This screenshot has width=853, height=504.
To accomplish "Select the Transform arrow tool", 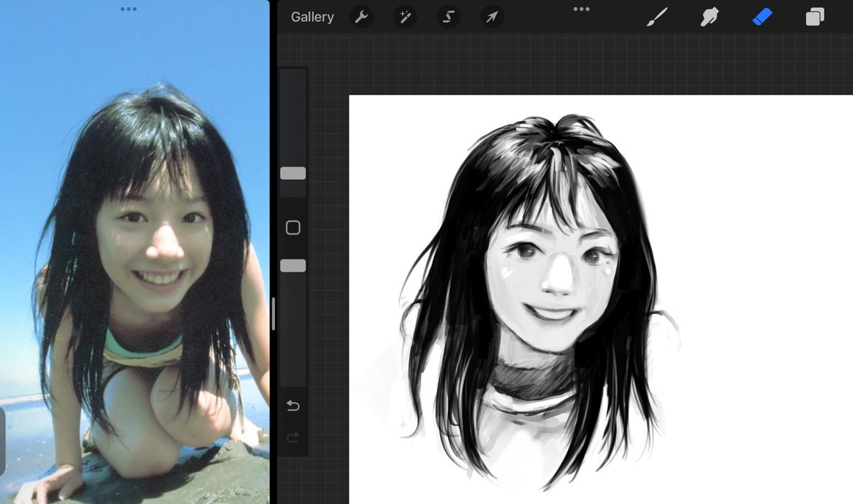I will [x=490, y=17].
